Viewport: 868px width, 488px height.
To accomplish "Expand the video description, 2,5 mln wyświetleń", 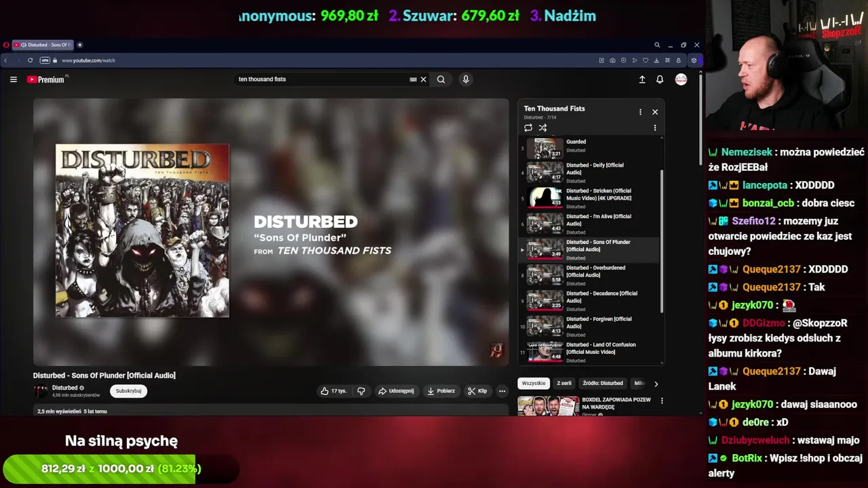I will point(271,411).
